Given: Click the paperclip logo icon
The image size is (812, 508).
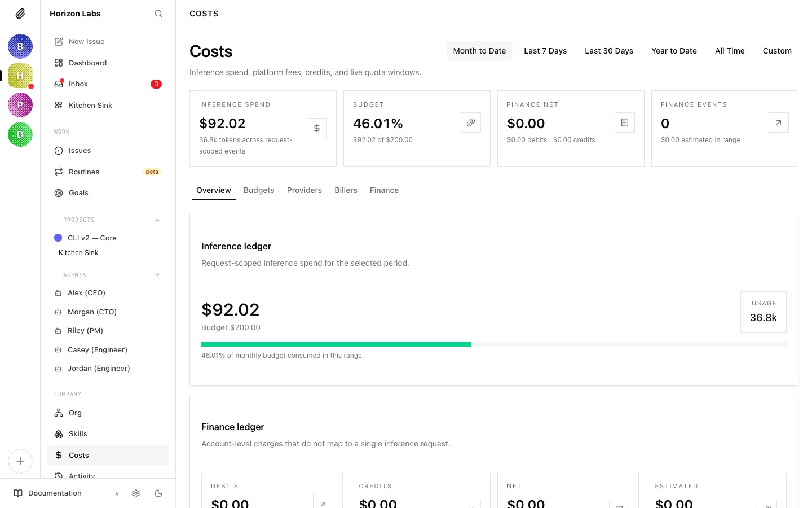Looking at the screenshot, I should [x=20, y=14].
